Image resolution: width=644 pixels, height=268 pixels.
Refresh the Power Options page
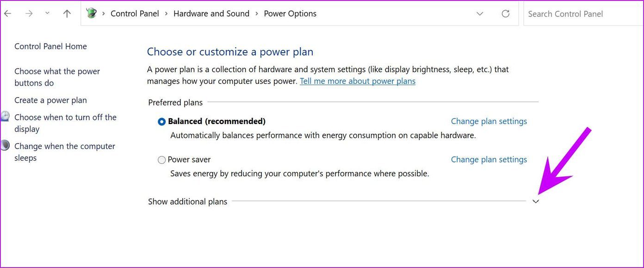[x=506, y=14]
